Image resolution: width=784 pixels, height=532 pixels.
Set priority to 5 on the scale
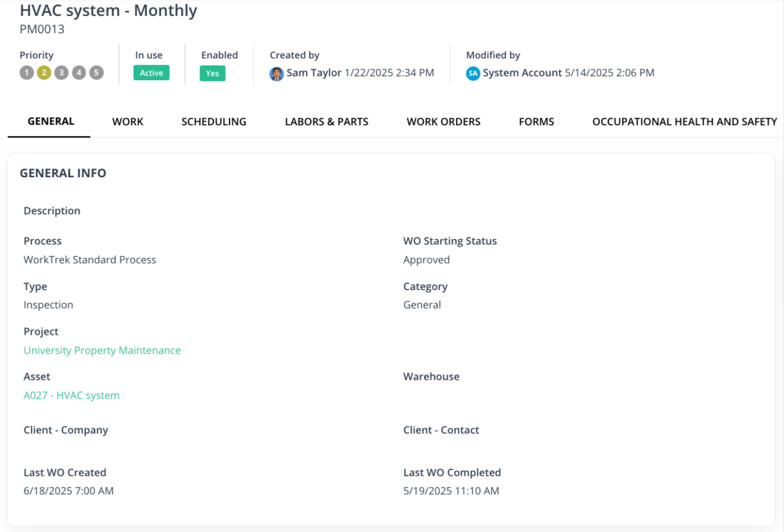click(x=96, y=72)
